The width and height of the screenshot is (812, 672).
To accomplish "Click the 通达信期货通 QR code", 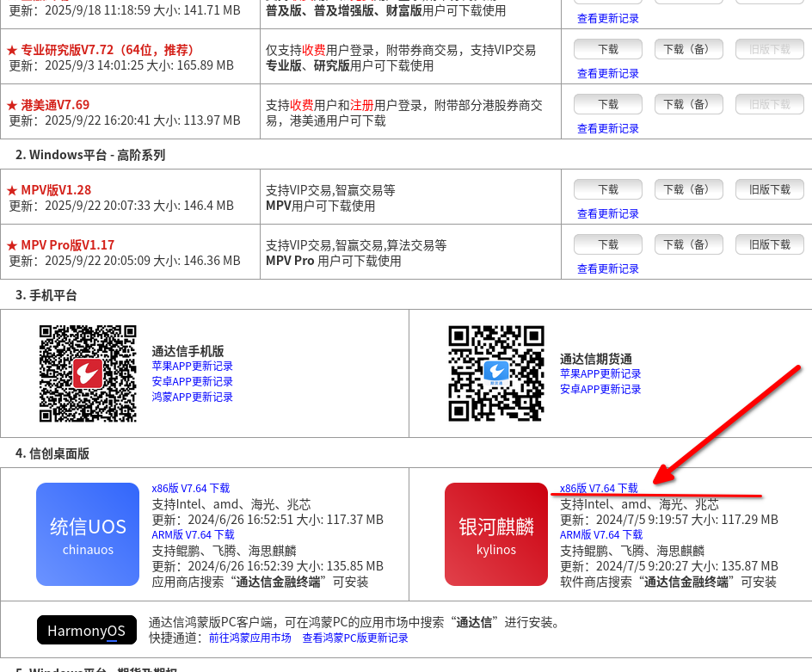I will pos(496,373).
